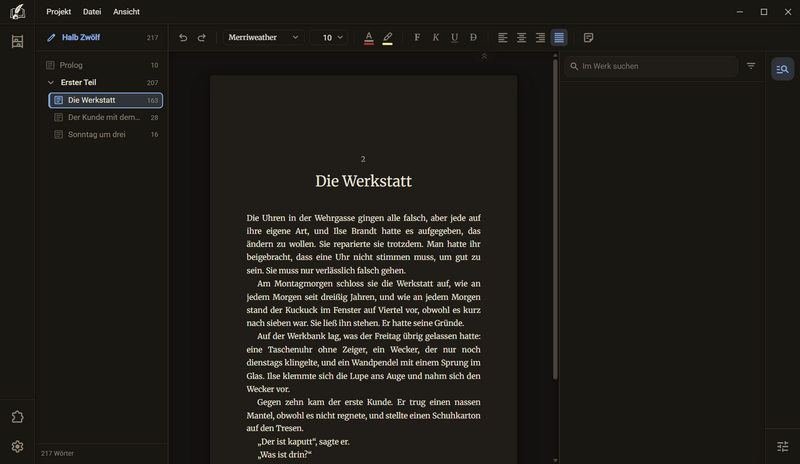This screenshot has width=800, height=464.
Task: Toggle italic formatting (K)
Action: 436,37
